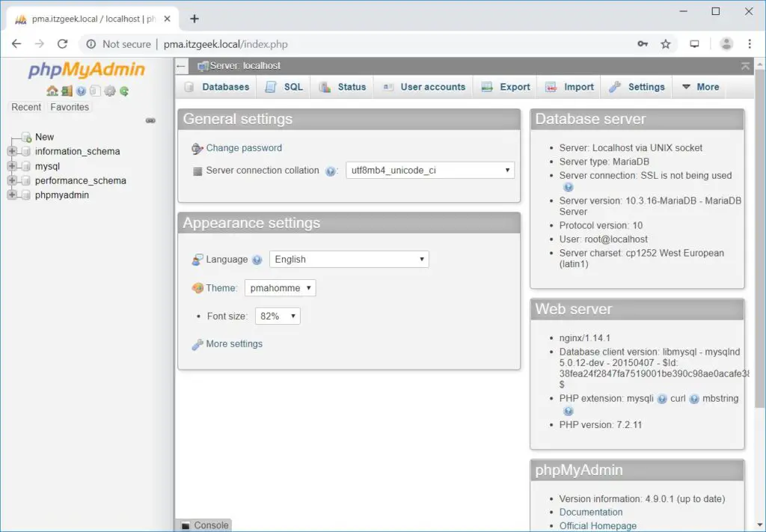Screen dimensions: 766x532
Task: Click the More settings wrench icon
Action: tap(197, 344)
